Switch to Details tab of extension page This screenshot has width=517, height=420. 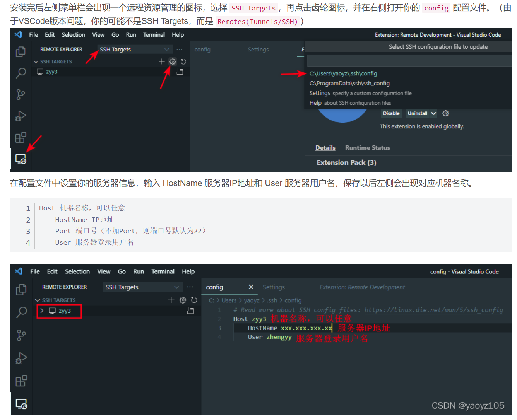tap(325, 148)
